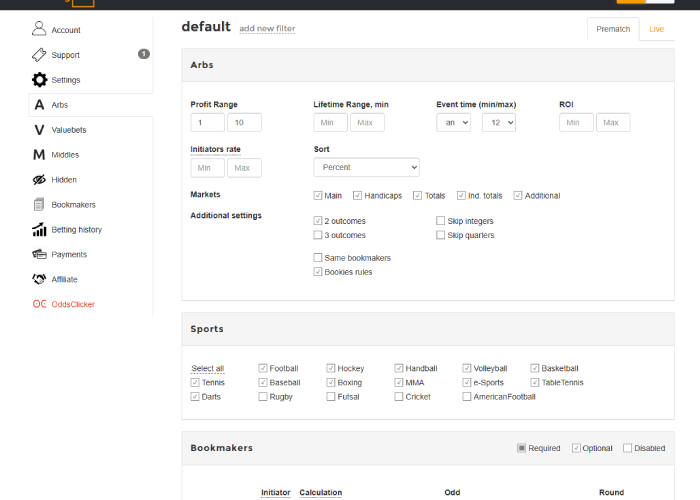The height and width of the screenshot is (500, 700).
Task: Click the Hidden crossed-eye icon
Action: [x=39, y=180]
